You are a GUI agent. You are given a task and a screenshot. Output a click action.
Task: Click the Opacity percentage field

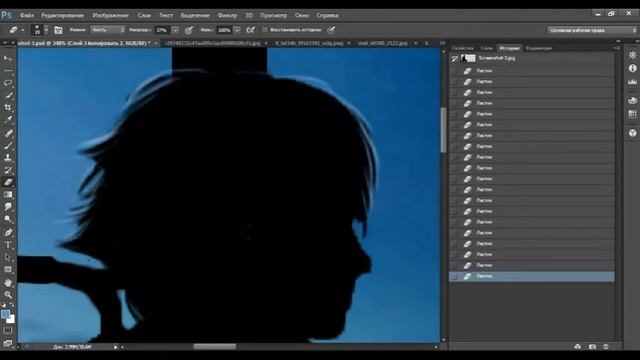(162, 30)
